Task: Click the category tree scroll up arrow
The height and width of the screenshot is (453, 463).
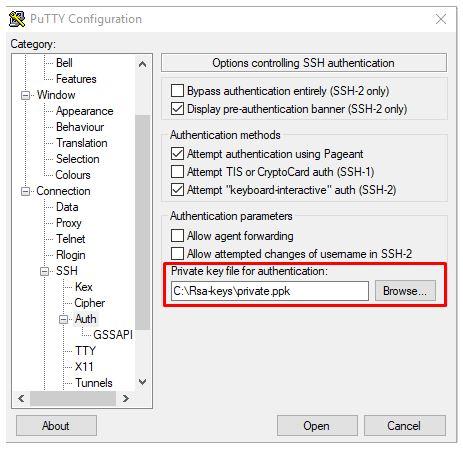Action: tap(142, 64)
